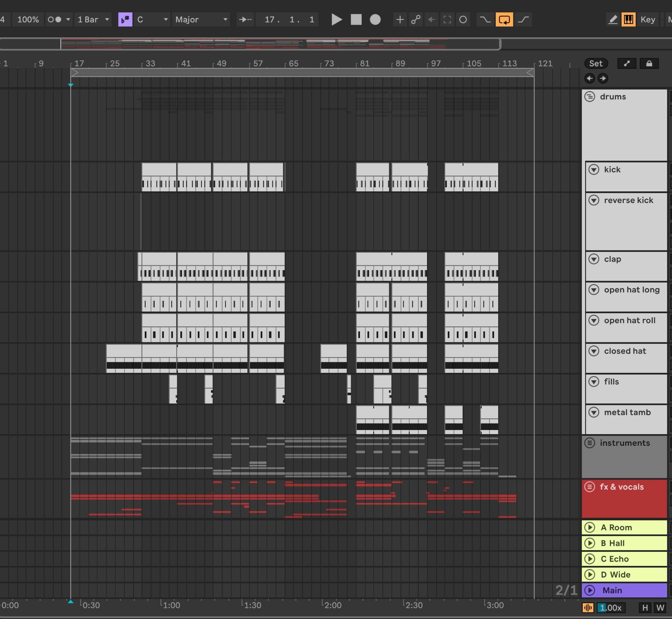Enable Draw Mode with the pencil icon
The width and height of the screenshot is (672, 619).
pos(613,20)
